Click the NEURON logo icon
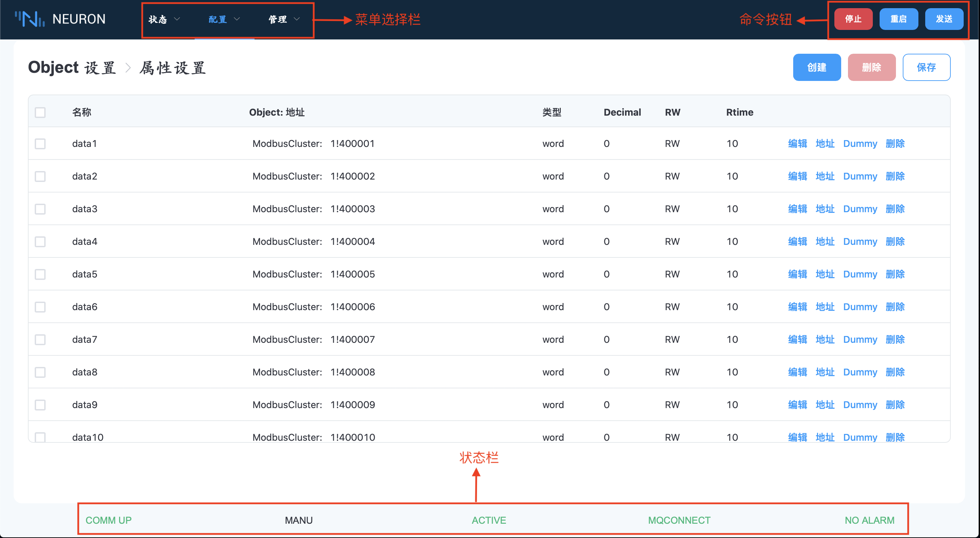Image resolution: width=980 pixels, height=538 pixels. coord(30,19)
